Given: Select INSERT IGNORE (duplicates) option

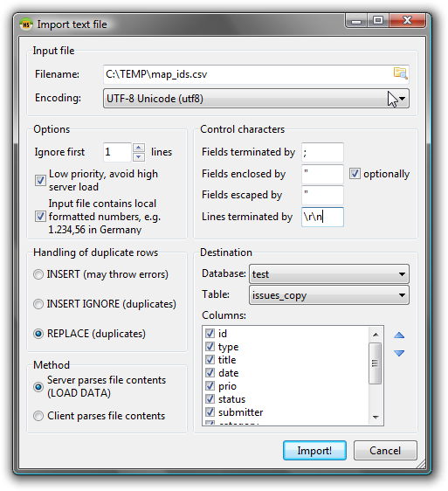Looking at the screenshot, I should (38, 304).
